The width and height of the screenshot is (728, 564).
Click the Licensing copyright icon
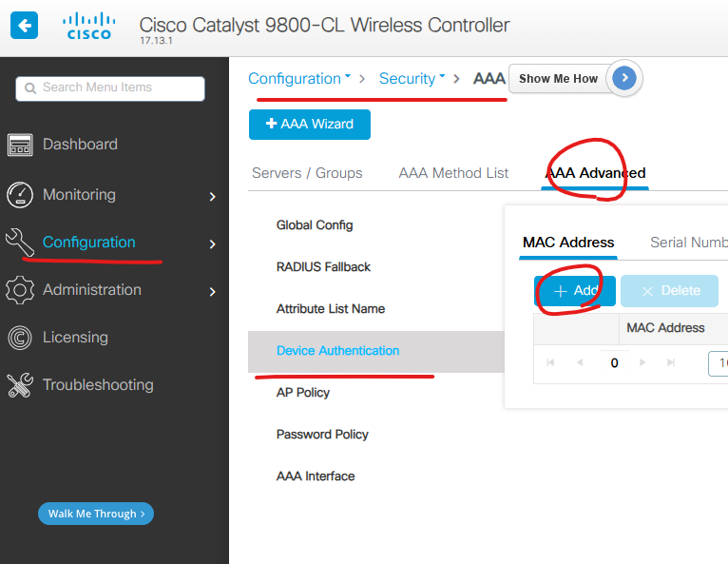point(20,338)
